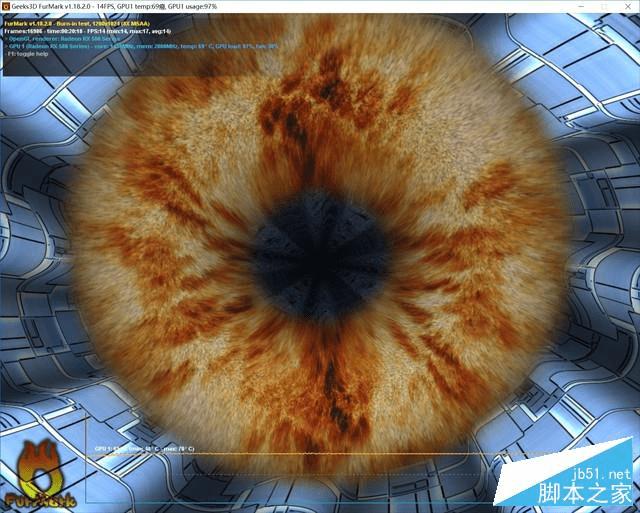This screenshot has width=640, height=513.
Task: Close the FurMark burn-in test window
Action: pos(628,7)
